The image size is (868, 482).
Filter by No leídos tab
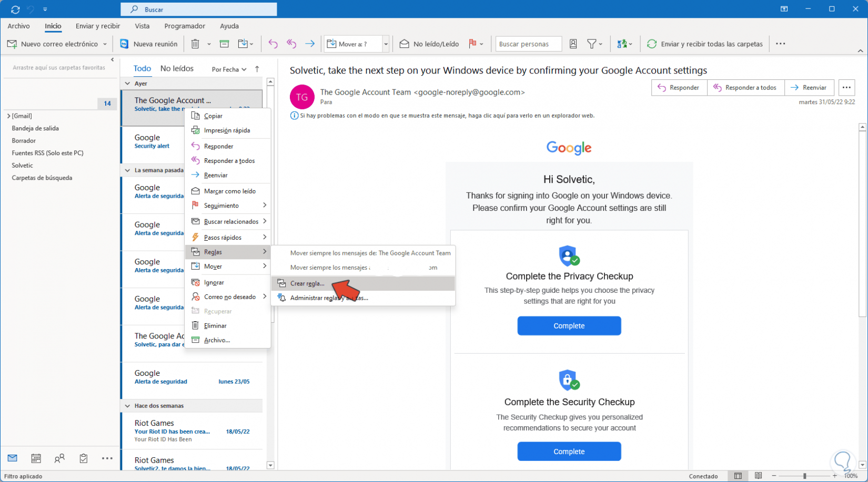177,69
